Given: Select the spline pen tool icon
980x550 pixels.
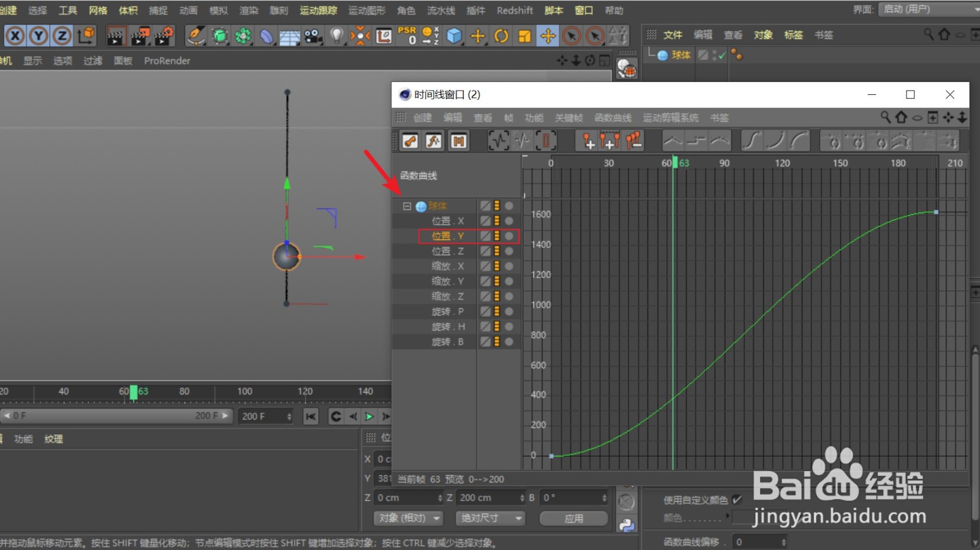Looking at the screenshot, I should tap(195, 36).
